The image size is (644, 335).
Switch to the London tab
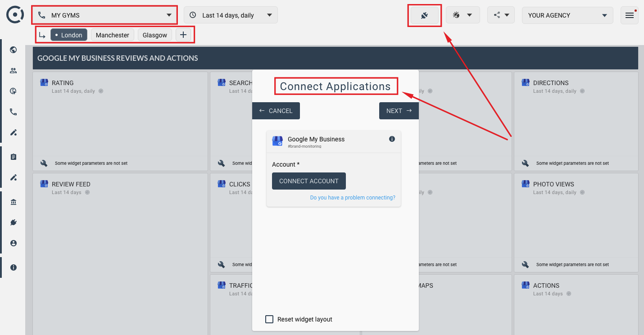(x=69, y=35)
